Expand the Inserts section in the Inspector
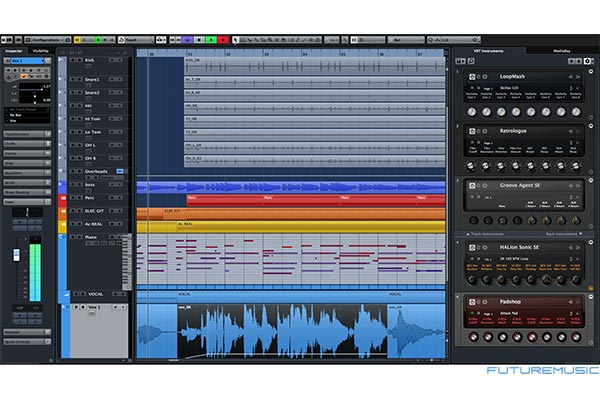 (27, 153)
